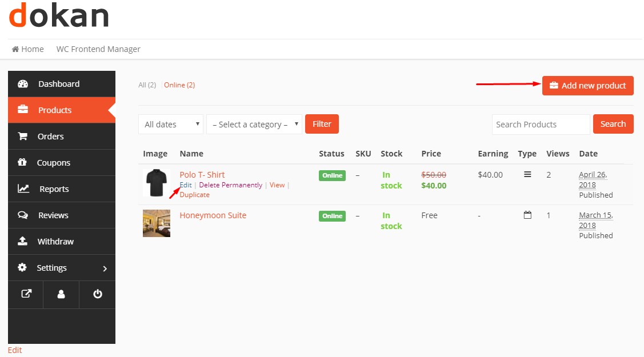Image resolution: width=644 pixels, height=357 pixels.
Task: Click the Edit link below the sidebar
Action: (15, 350)
